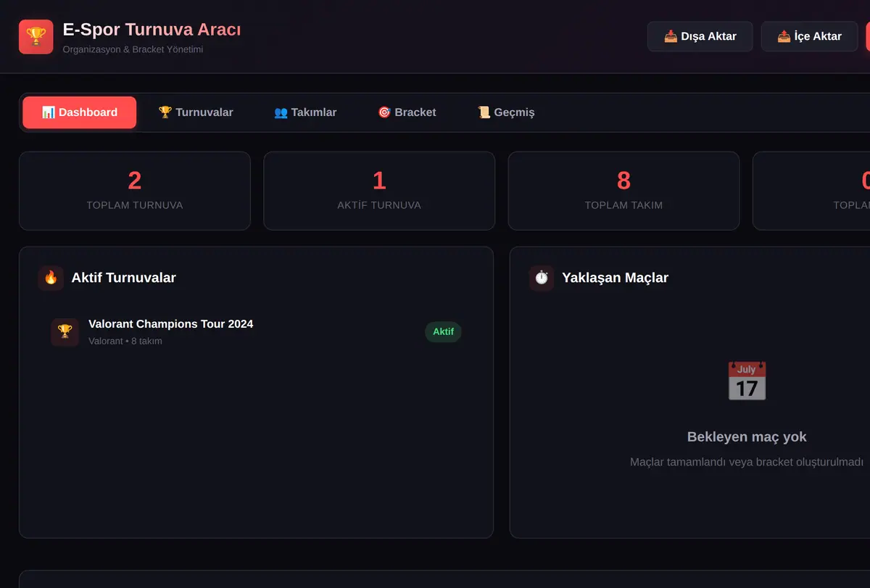Click the E-Spor Turnuva Aracı title
870x588 pixels.
click(152, 30)
